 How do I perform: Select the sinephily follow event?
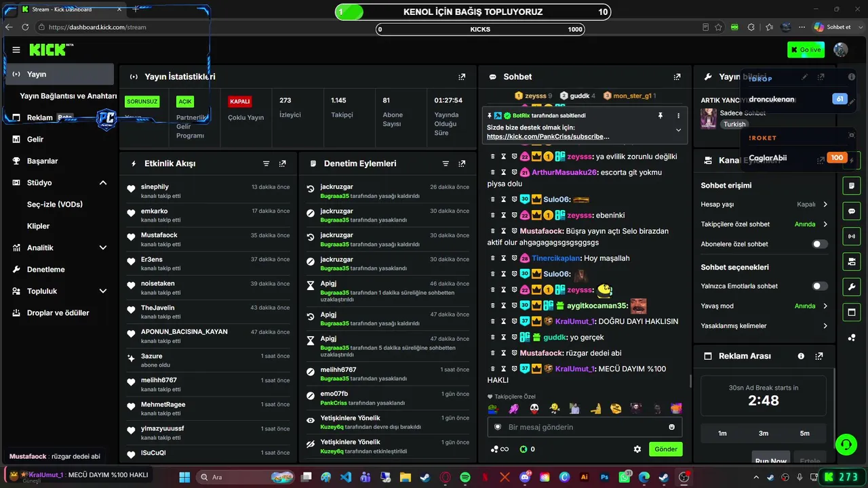tap(208, 190)
